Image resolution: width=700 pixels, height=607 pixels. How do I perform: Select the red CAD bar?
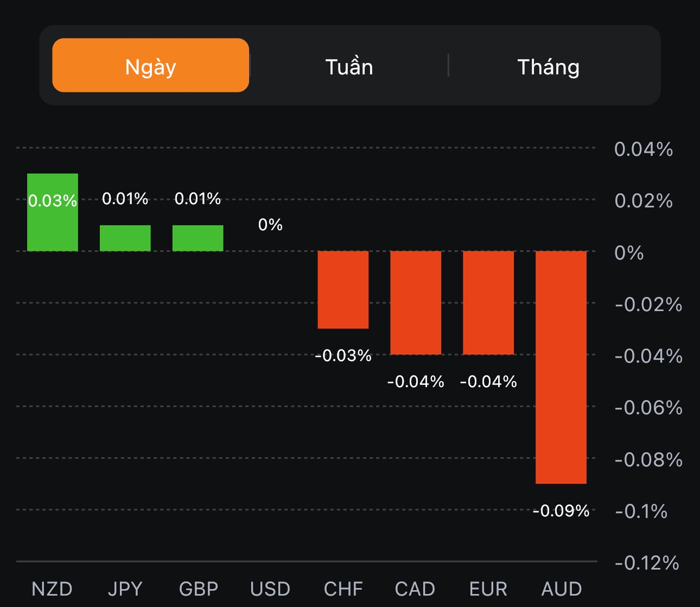[x=416, y=302]
